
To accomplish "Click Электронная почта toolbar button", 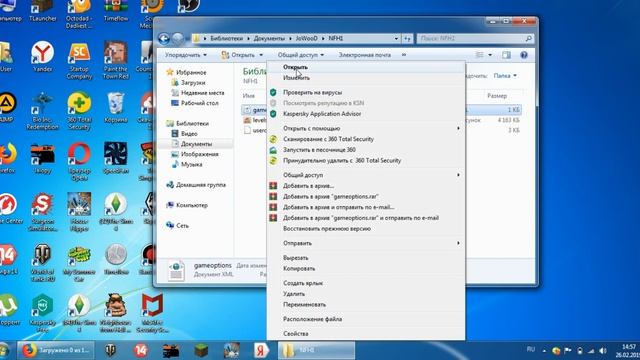I will 364,55.
